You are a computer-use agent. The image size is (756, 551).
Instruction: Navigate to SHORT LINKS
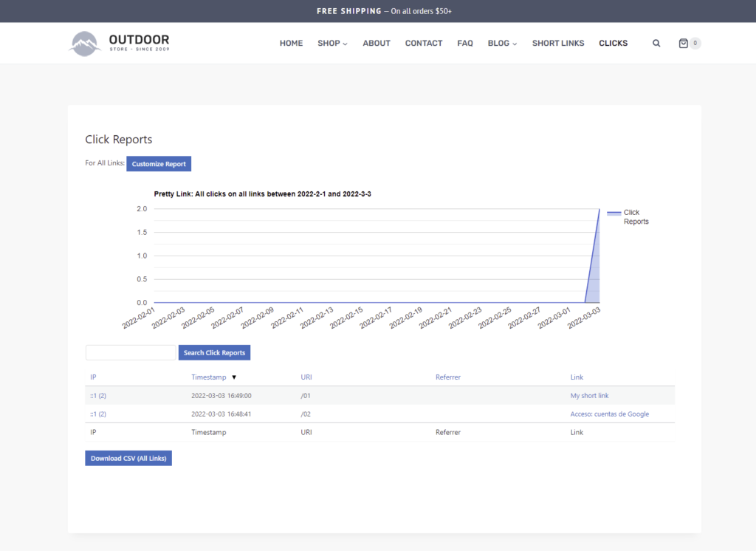(x=557, y=43)
